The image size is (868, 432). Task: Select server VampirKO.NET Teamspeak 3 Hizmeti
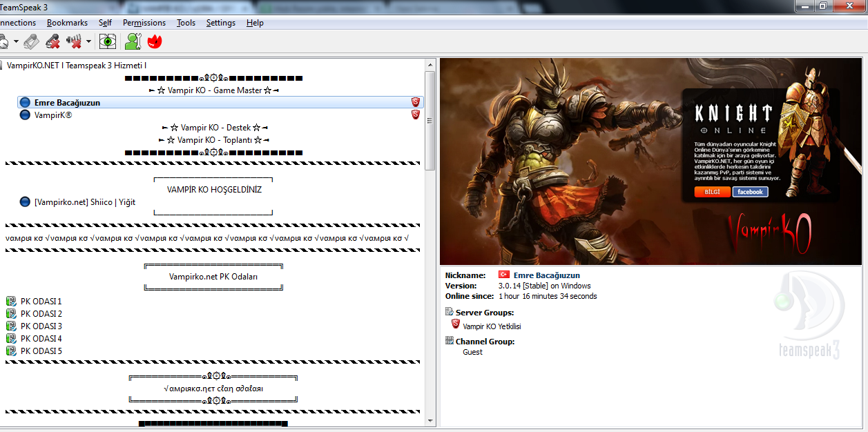(x=77, y=65)
